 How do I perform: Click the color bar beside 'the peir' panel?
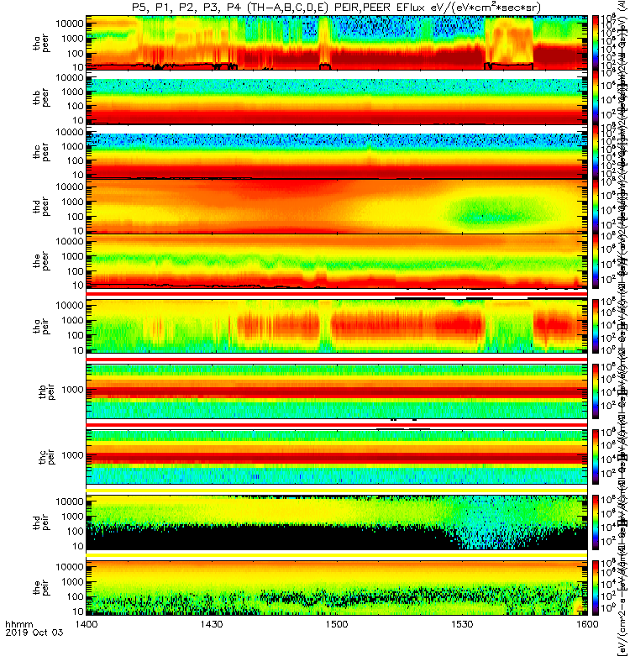pyautogui.click(x=596, y=587)
